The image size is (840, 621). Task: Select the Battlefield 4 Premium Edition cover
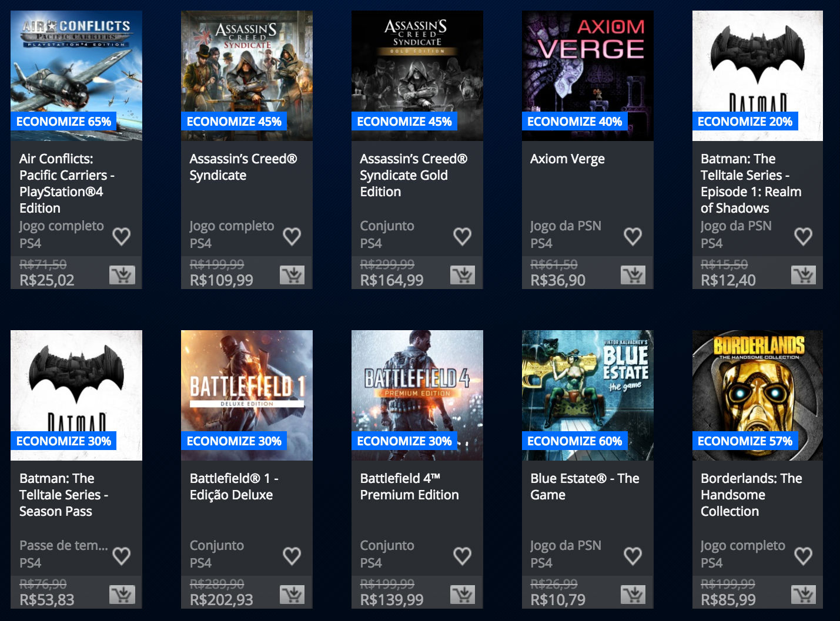coord(417,395)
